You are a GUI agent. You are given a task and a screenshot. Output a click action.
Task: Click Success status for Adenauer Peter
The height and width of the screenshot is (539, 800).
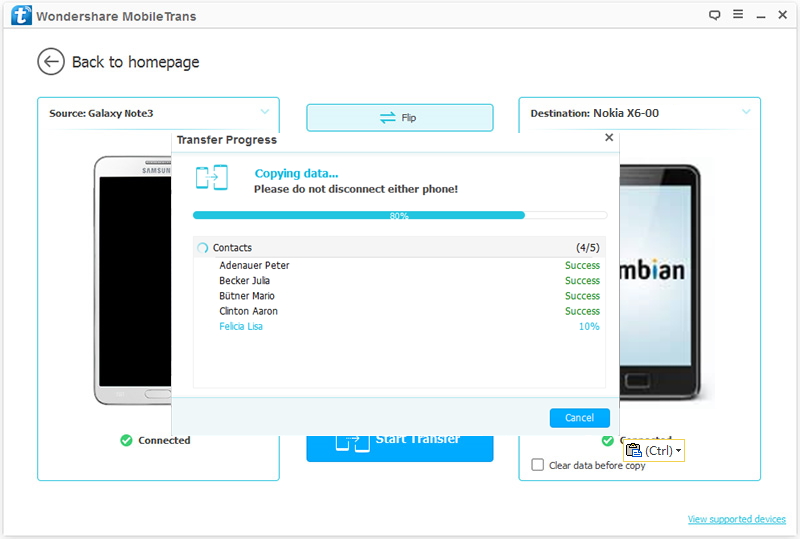(x=582, y=265)
